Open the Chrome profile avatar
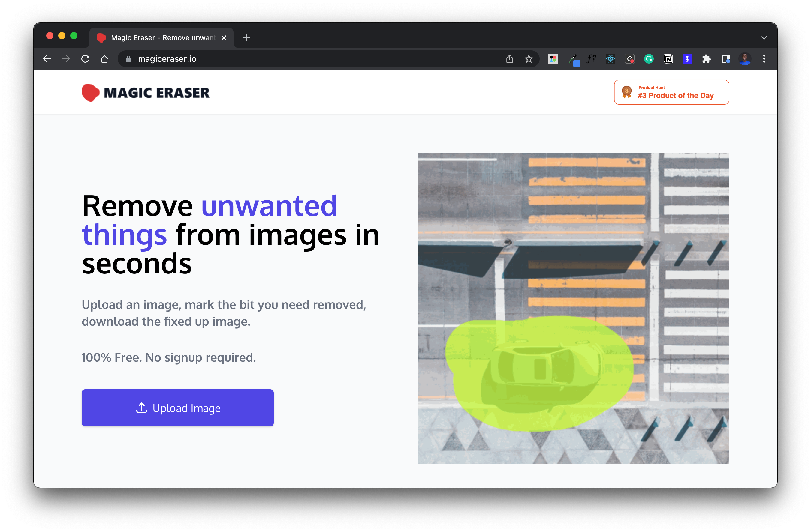The image size is (811, 532). click(745, 59)
